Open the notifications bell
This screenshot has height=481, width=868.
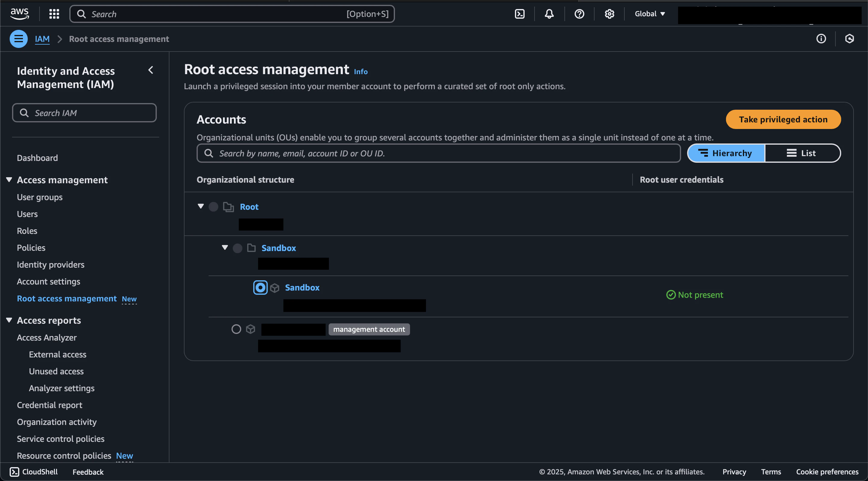pyautogui.click(x=549, y=14)
